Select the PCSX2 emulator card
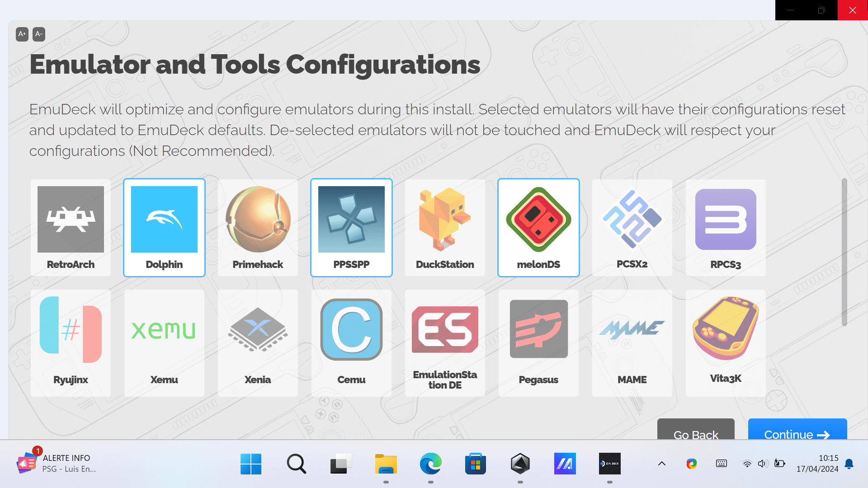Image resolution: width=868 pixels, height=488 pixels. (x=632, y=228)
